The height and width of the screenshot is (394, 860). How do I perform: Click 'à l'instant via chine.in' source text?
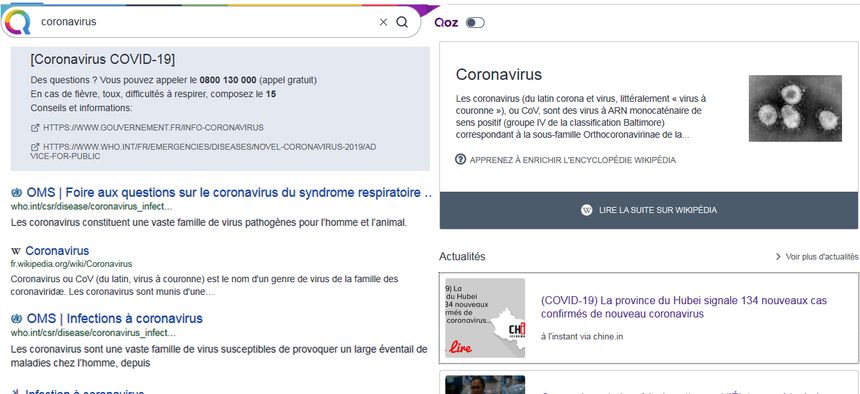pos(582,336)
